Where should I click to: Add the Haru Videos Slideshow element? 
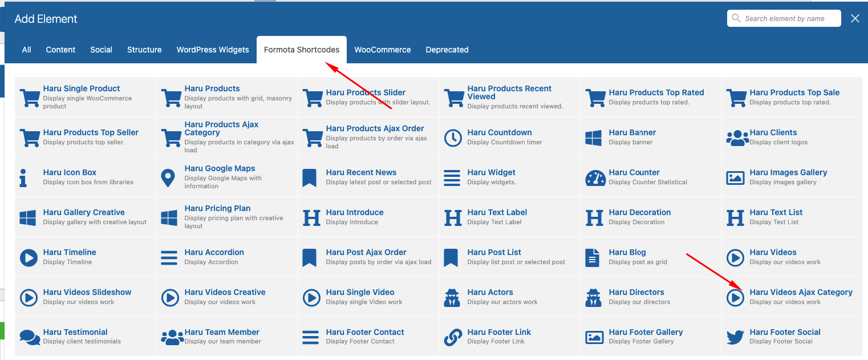pos(86,297)
